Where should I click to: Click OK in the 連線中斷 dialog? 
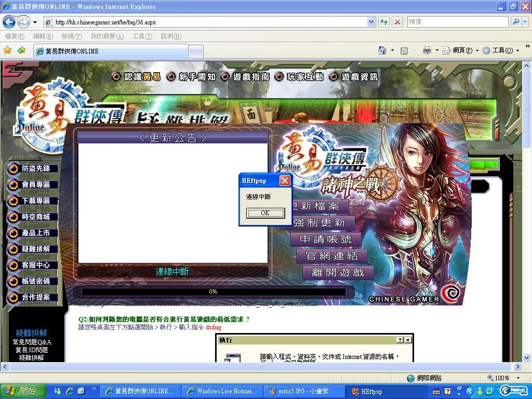265,212
